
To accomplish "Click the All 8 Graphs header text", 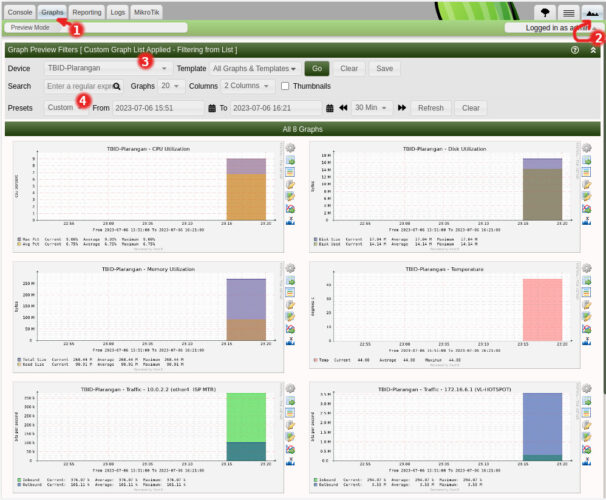I will [x=303, y=129].
